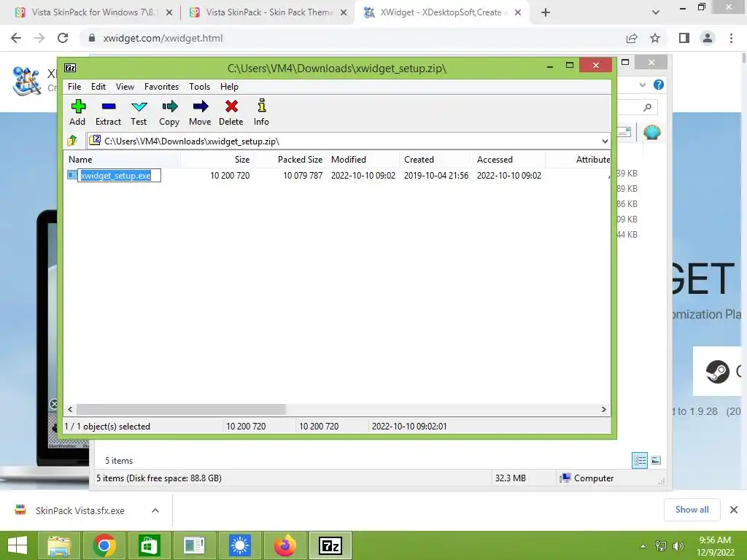Open the View menu in 7-Zip
The image size is (747, 560).
click(x=125, y=87)
